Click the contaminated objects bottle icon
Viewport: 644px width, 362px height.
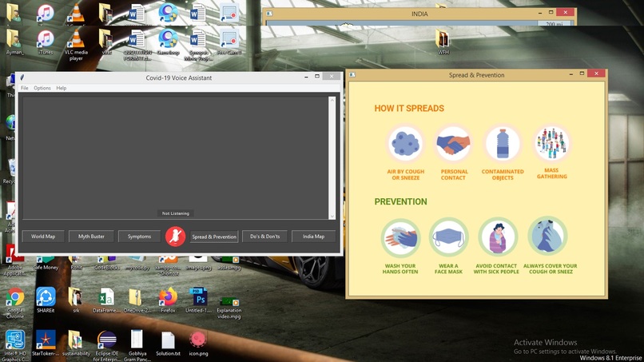coord(503,144)
